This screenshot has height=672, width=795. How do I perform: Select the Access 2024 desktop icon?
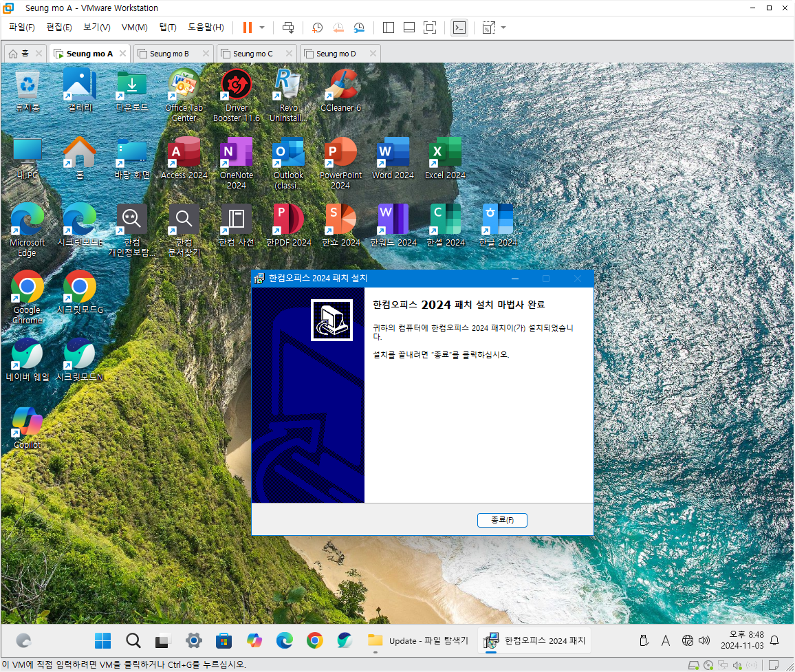click(184, 159)
